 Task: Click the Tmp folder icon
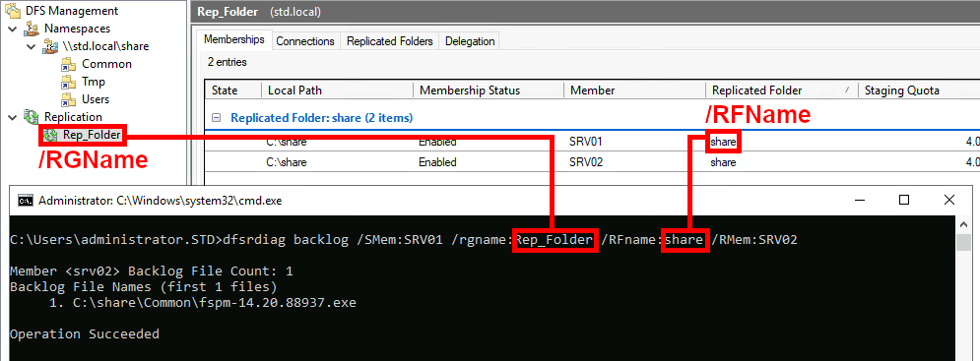(x=68, y=82)
